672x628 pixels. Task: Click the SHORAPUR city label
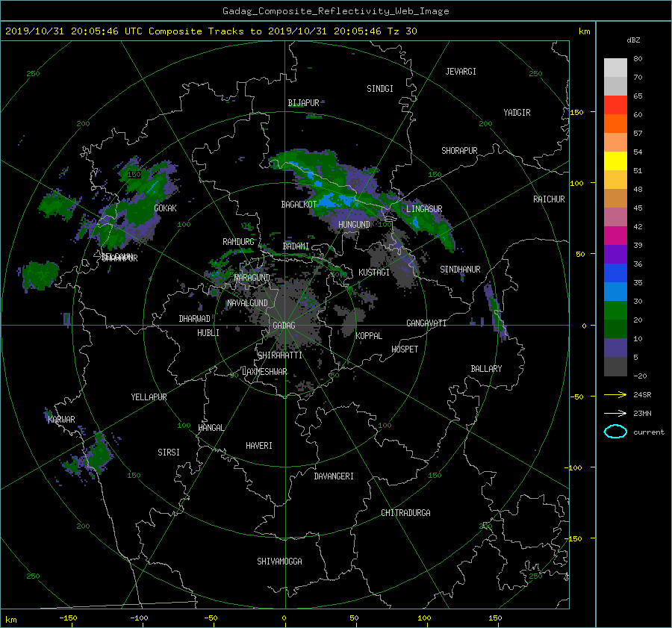pos(459,151)
